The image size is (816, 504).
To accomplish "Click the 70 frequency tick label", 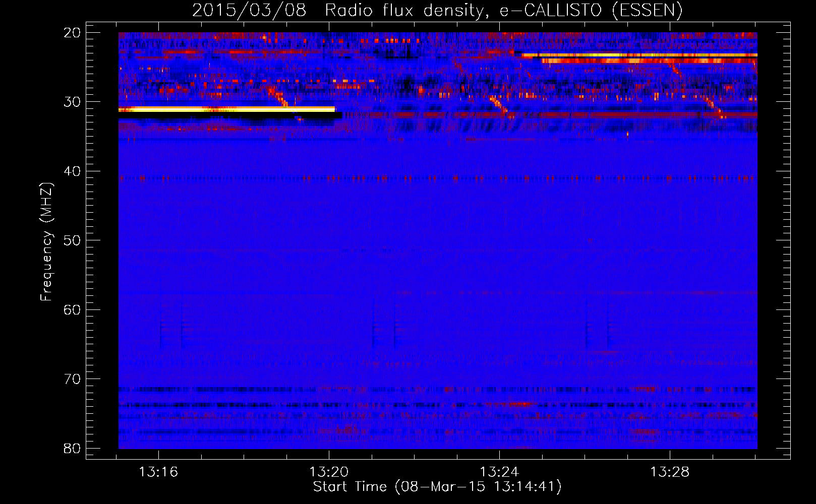I will point(72,379).
